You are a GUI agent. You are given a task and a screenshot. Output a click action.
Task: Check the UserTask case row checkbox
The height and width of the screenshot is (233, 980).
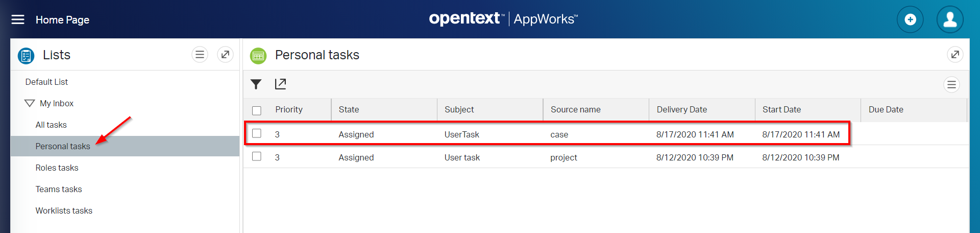[x=257, y=133]
